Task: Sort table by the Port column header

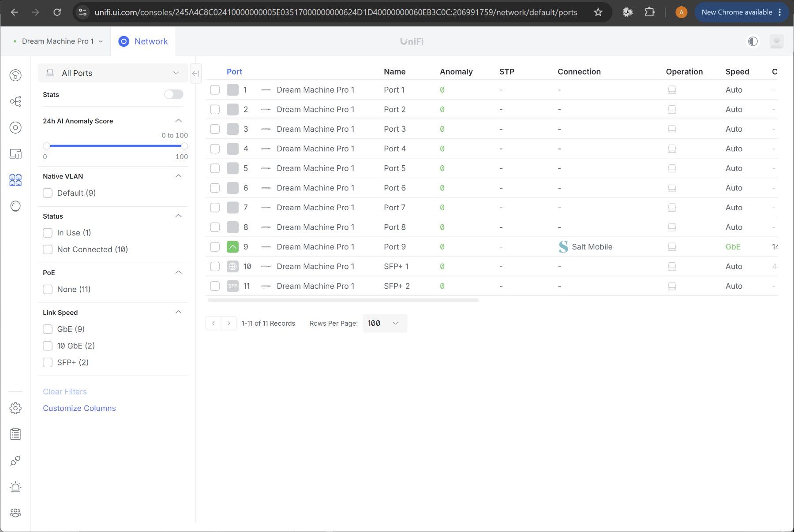Action: coord(234,71)
